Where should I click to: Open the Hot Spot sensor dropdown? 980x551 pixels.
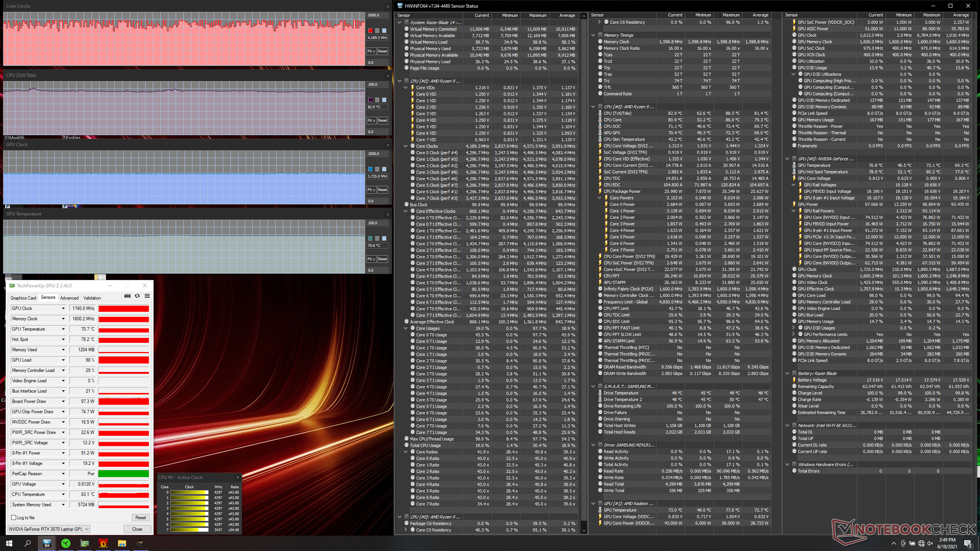(63, 339)
